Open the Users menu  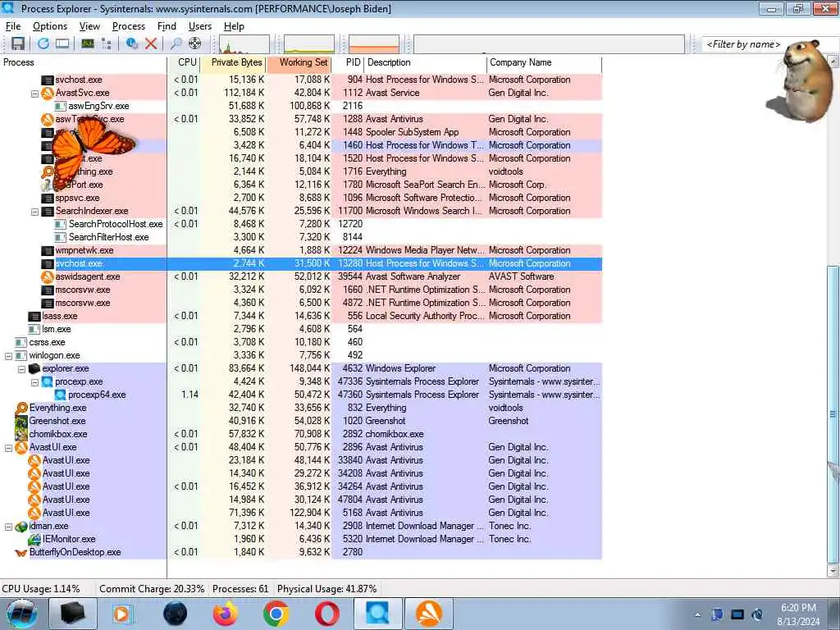pos(200,26)
